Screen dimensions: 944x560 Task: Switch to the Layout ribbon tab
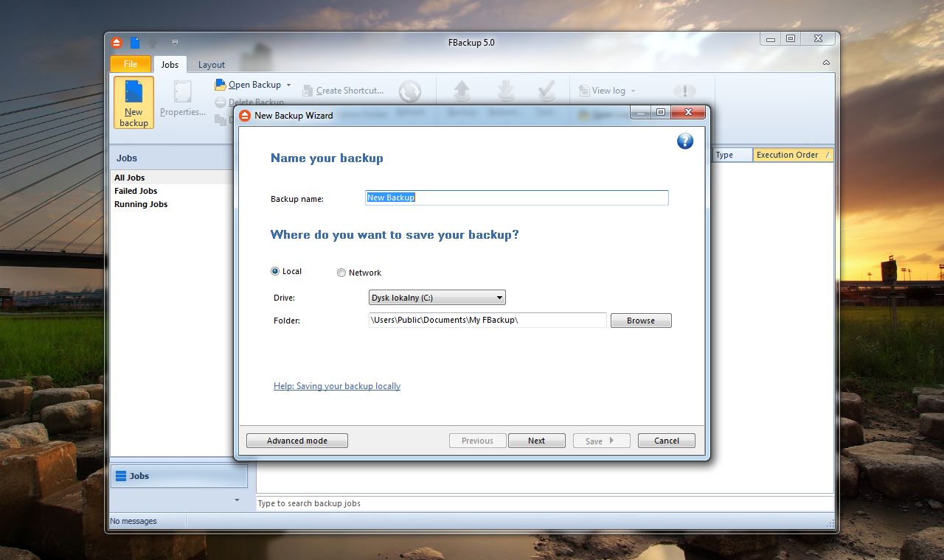(x=212, y=64)
